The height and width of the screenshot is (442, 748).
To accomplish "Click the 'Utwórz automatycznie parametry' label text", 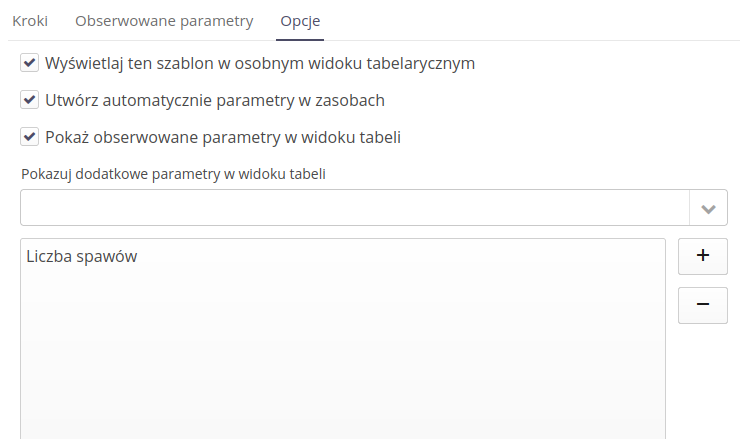I will 215,100.
